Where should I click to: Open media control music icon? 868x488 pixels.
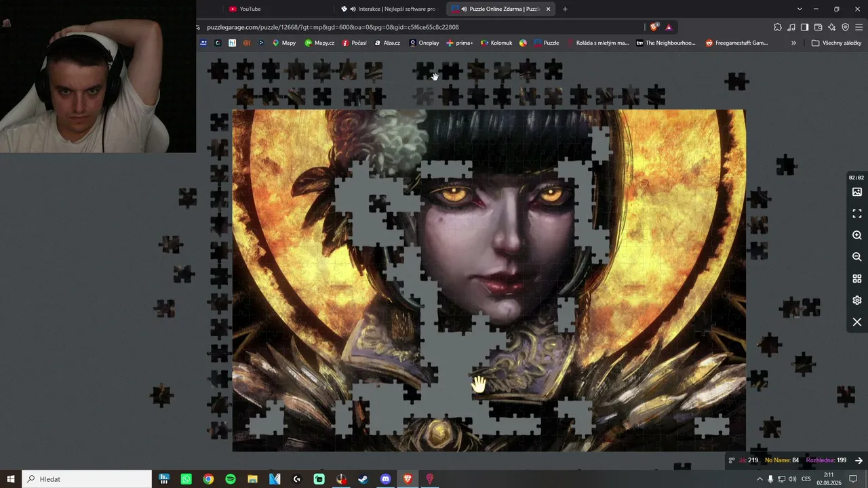(791, 27)
